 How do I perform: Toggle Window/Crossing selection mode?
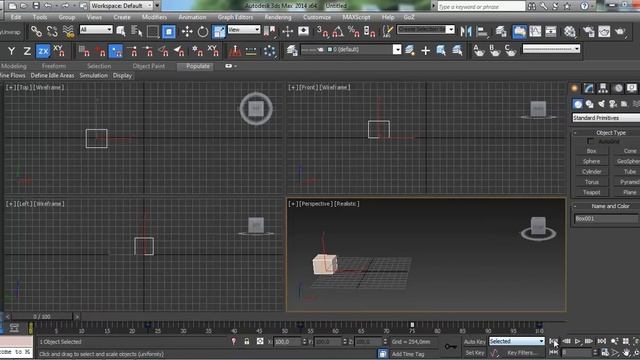point(169,31)
